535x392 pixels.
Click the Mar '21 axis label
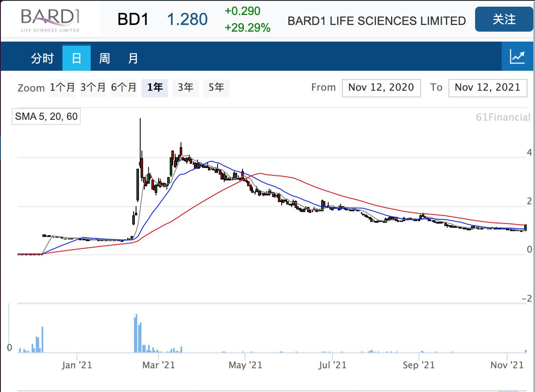click(x=159, y=365)
